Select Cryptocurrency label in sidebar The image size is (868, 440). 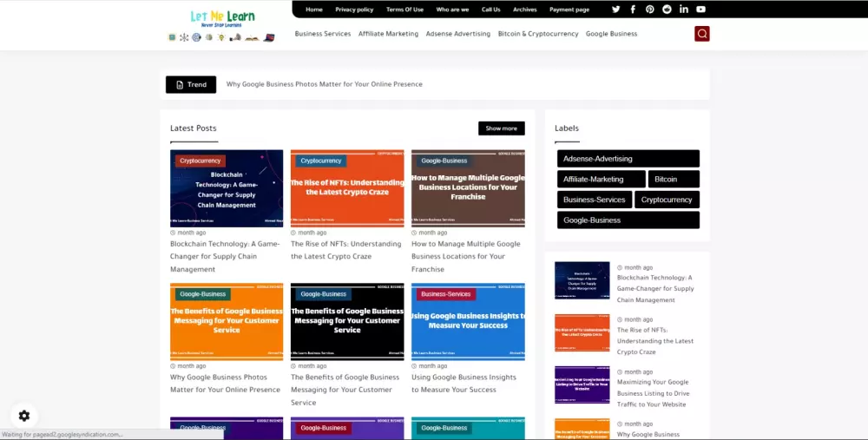[x=667, y=200]
